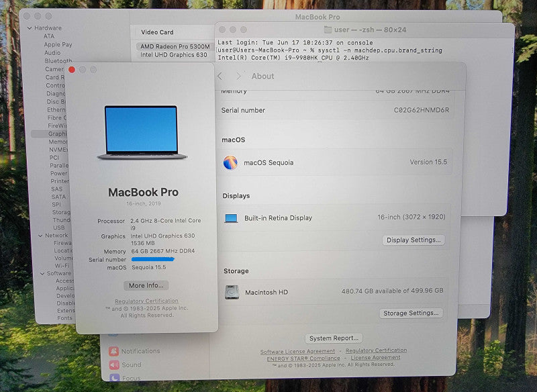Image resolution: width=537 pixels, height=392 pixels.
Task: Select Memory in System Report sidebar
Action: coord(58,142)
